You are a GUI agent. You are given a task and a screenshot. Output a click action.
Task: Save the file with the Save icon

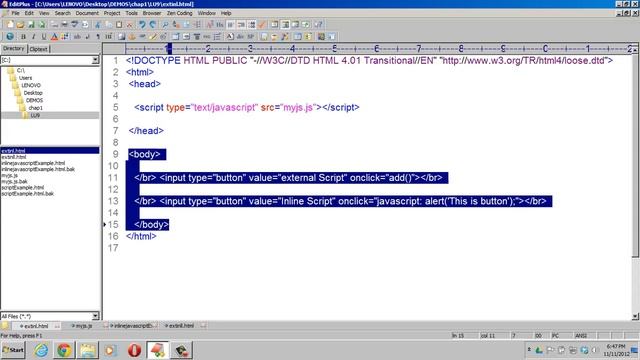click(31, 24)
